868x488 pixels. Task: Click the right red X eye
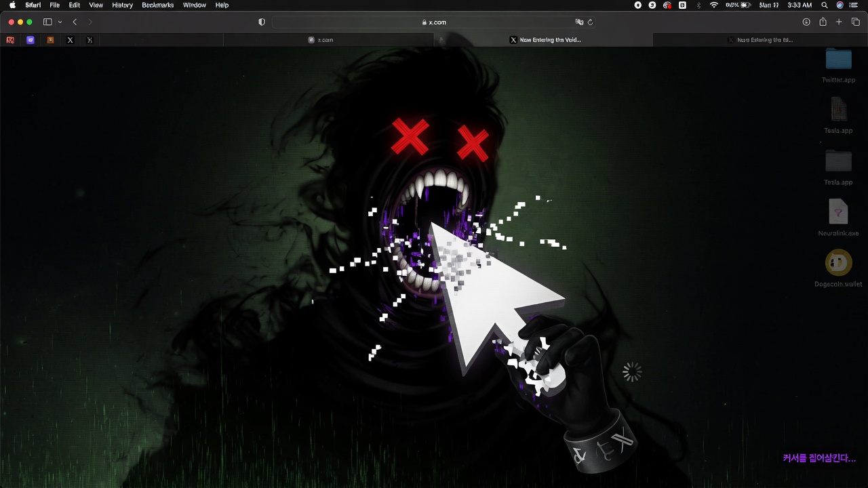473,142
